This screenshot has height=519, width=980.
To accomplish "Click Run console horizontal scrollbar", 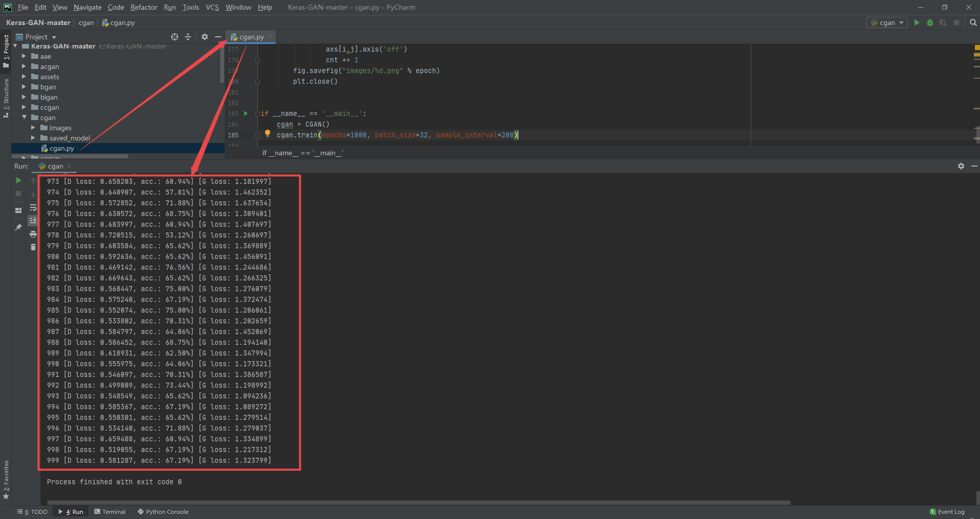I will coord(419,503).
